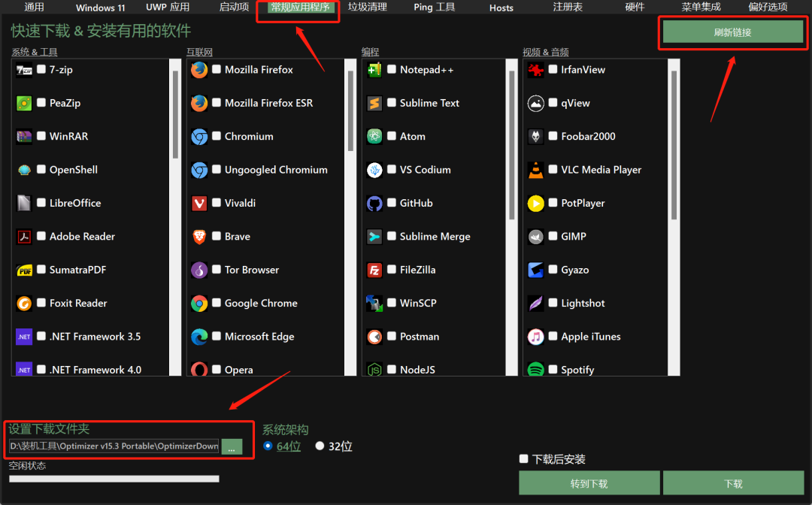Screen dimensions: 812x505
Task: Click the PeaZip app icon
Action: pyautogui.click(x=24, y=103)
